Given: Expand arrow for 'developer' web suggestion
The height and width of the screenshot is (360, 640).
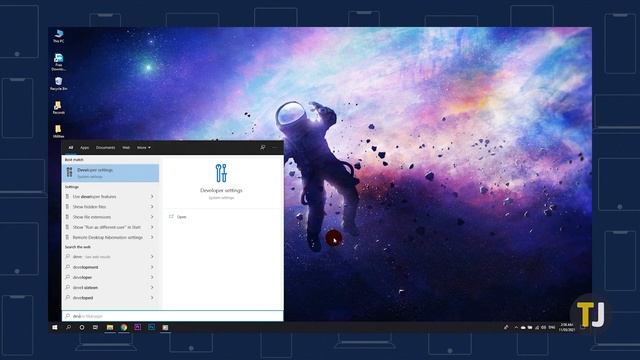Looking at the screenshot, I should point(152,277).
